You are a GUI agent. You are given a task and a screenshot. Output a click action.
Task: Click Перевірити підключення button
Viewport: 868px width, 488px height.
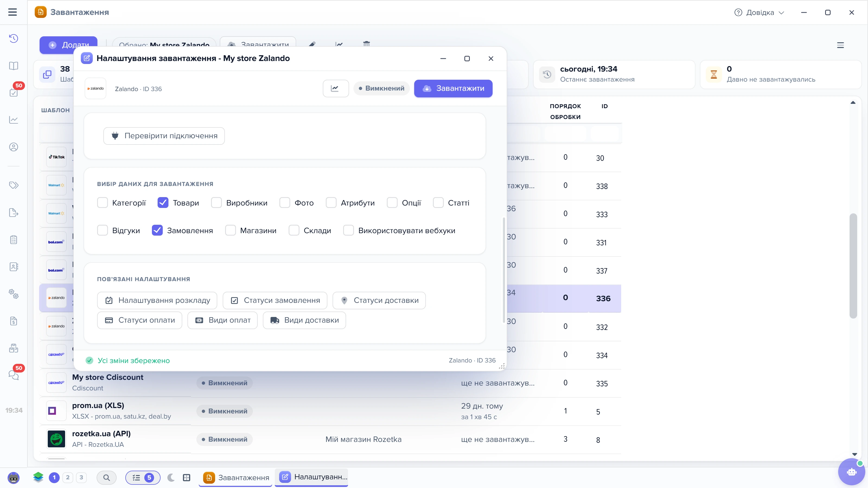point(164,136)
